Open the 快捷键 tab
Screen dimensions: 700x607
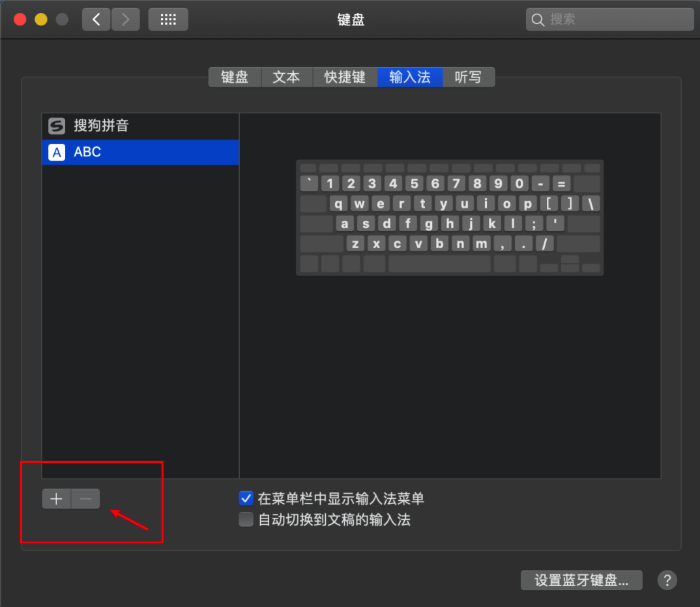point(345,77)
